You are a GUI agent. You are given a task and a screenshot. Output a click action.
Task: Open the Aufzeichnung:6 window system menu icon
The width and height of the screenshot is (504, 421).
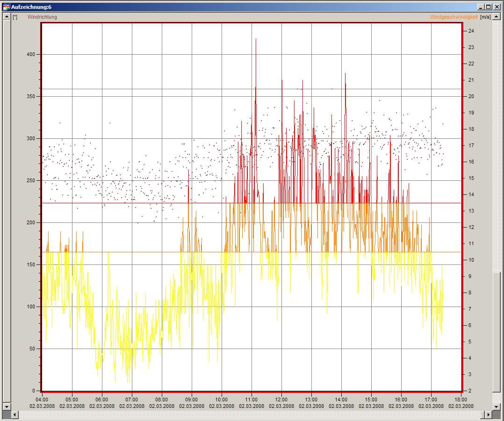coord(6,7)
